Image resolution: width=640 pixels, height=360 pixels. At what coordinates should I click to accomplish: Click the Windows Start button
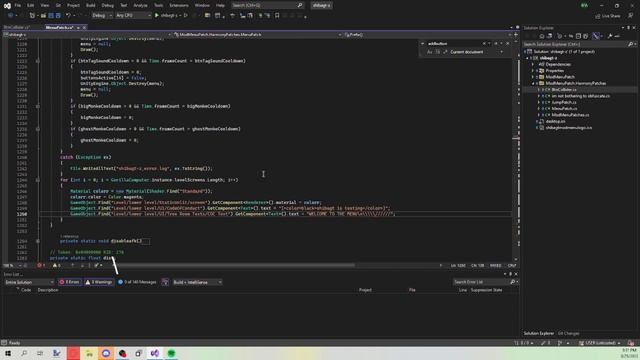coord(8,353)
